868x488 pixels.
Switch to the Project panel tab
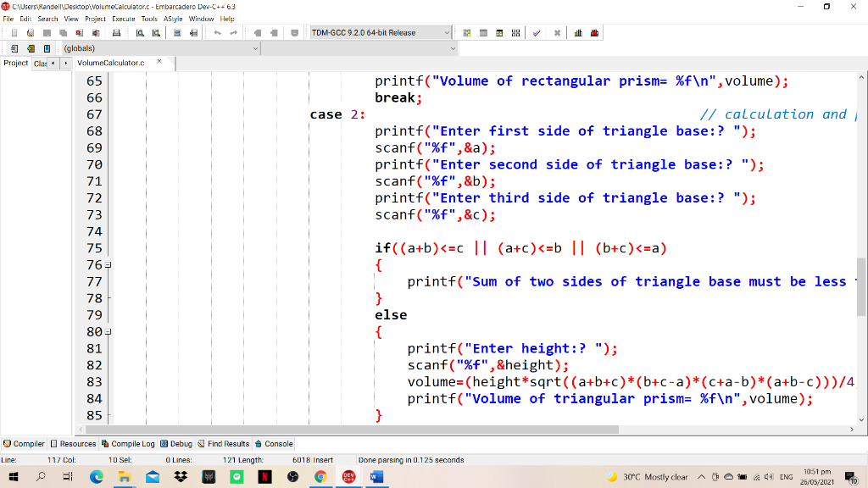[15, 63]
